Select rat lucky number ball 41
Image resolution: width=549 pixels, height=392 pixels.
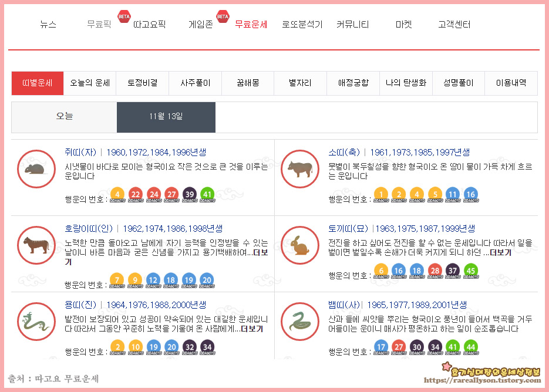point(207,195)
